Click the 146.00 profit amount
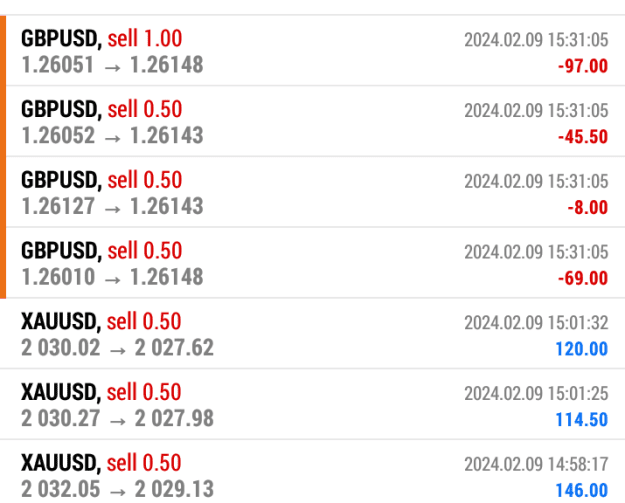The image size is (625, 503). [x=582, y=490]
